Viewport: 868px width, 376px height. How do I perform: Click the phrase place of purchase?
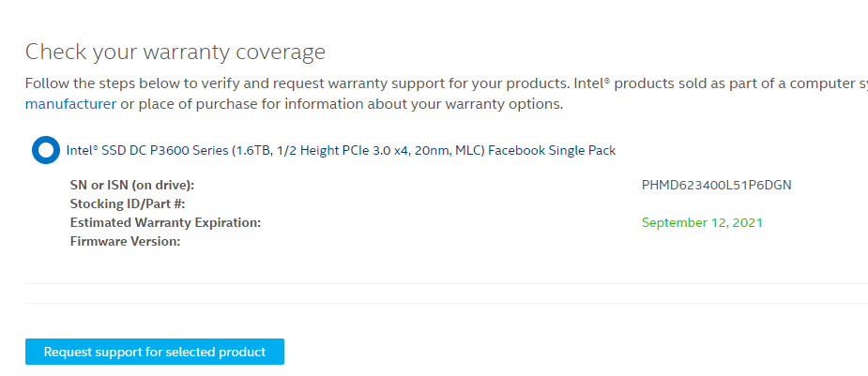[204, 104]
